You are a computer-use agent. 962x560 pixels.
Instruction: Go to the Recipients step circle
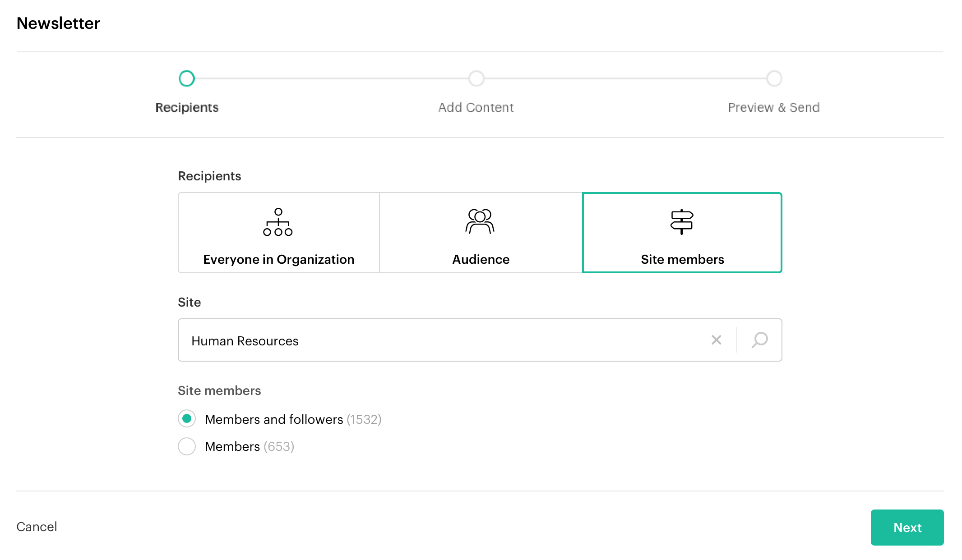187,78
